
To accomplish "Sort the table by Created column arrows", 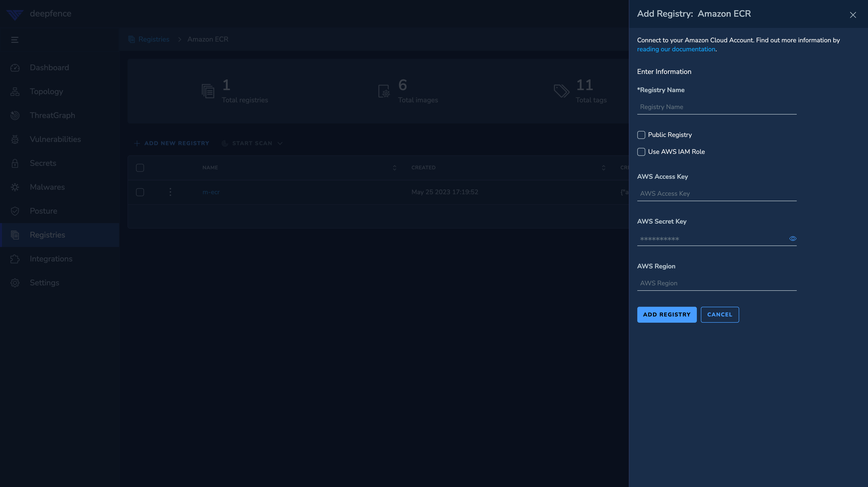I will point(603,168).
